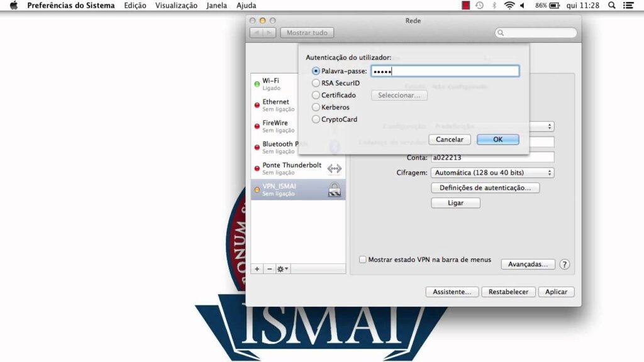This screenshot has width=644, height=362.
Task: Open the Janela menu
Action: coord(217,5)
